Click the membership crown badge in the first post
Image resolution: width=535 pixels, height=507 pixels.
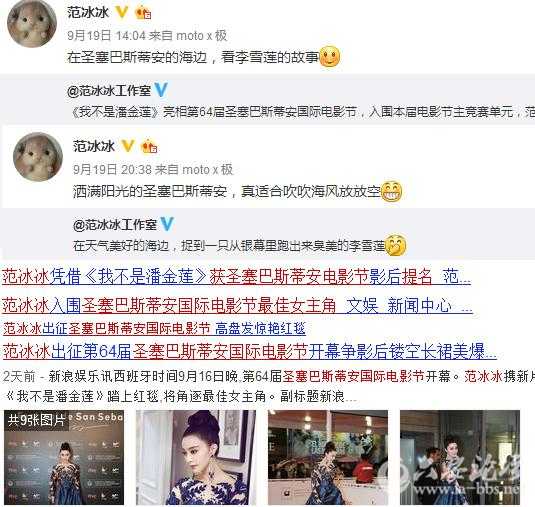pos(143,13)
